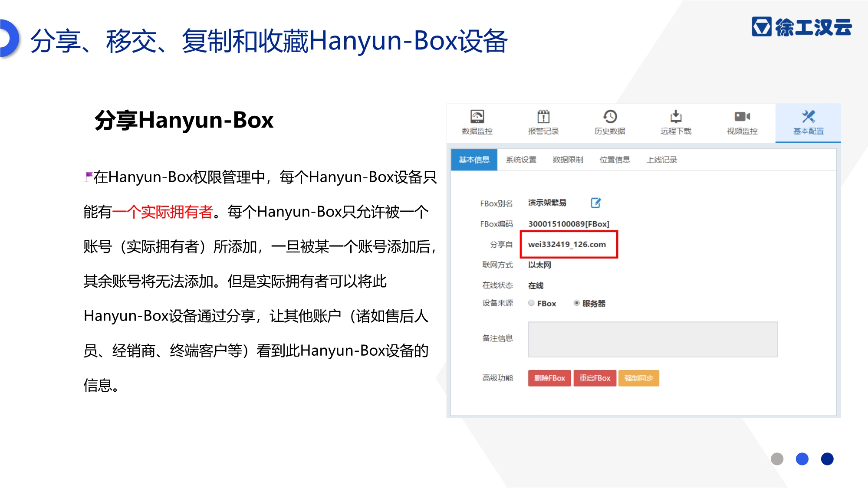The image size is (868, 488).
Task: Click the slide title 分享、移交、复制和收藏Hanyun-Box设备
Action: (269, 41)
